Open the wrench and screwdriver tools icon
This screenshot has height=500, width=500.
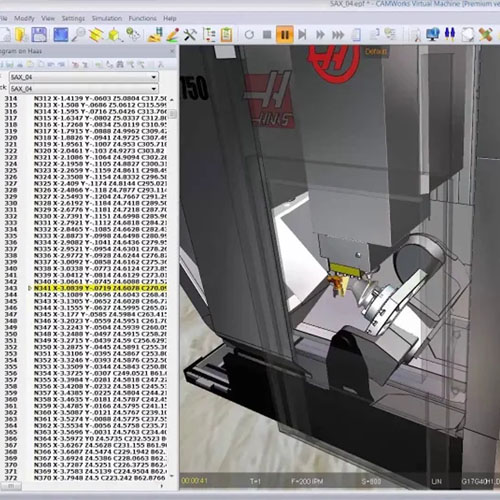coord(190,35)
